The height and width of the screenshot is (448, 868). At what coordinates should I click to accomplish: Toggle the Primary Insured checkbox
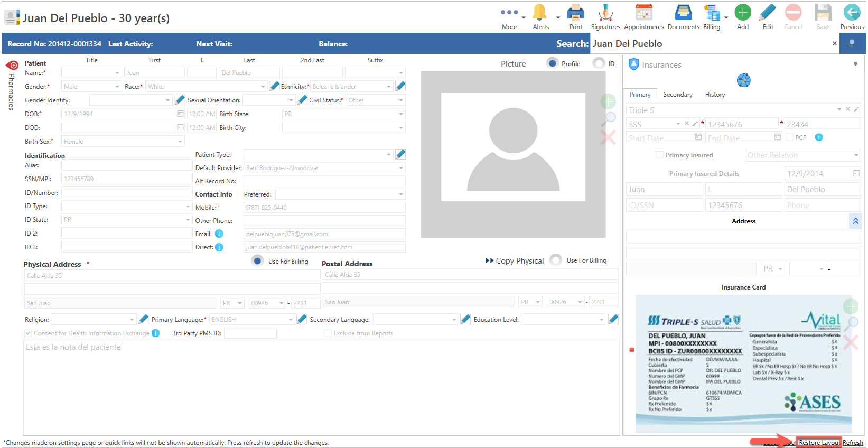coord(659,155)
